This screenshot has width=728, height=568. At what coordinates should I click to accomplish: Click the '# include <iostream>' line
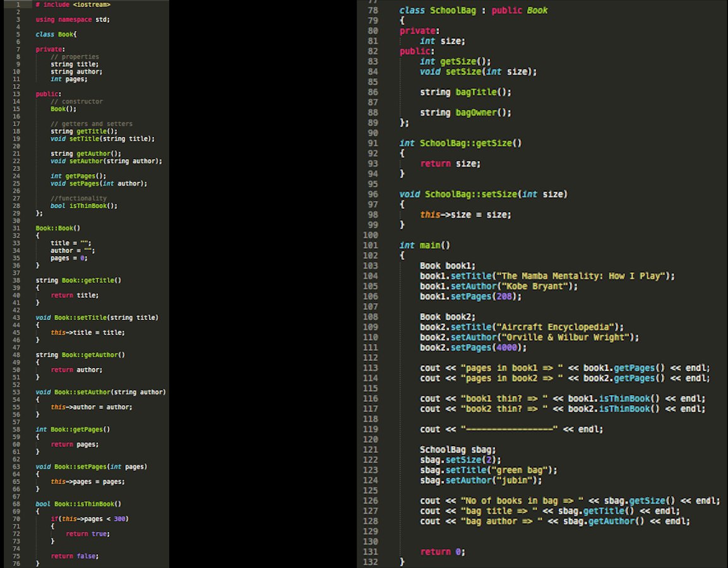pos(73,4)
